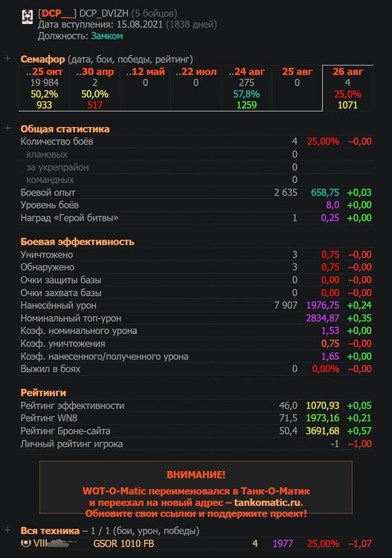Click the Рейтинги section header
This screenshot has width=392, height=558.
click(x=43, y=393)
